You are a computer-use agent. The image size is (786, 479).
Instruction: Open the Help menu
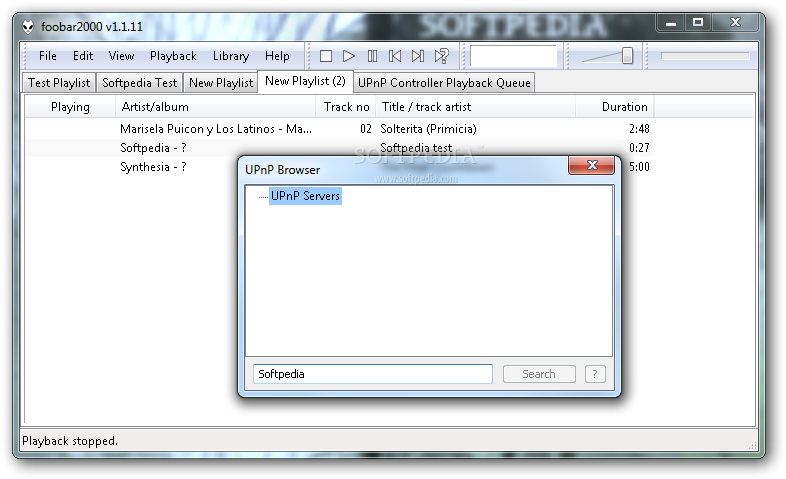click(x=277, y=56)
